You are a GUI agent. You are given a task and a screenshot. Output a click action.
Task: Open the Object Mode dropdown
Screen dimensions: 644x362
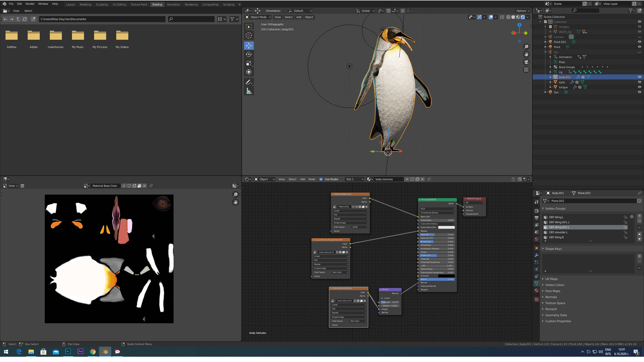258,17
